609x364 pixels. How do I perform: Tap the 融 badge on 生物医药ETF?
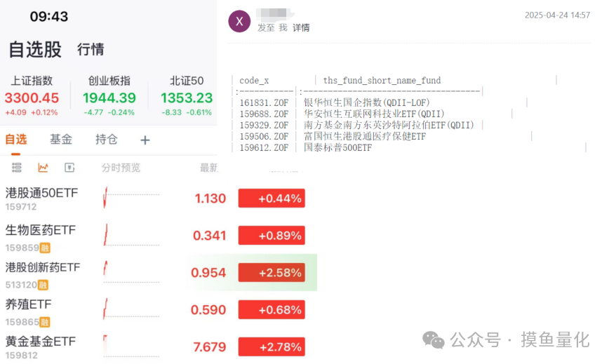(x=45, y=248)
